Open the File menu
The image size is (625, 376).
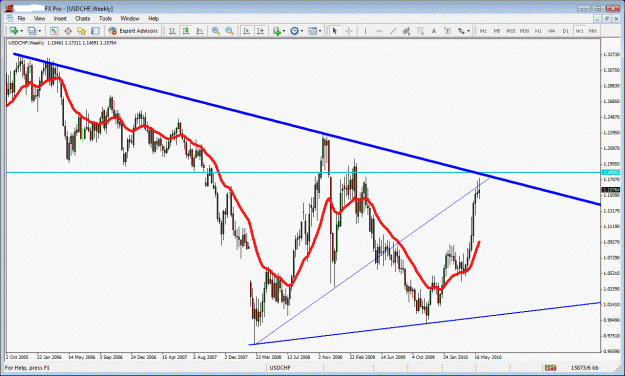click(21, 18)
